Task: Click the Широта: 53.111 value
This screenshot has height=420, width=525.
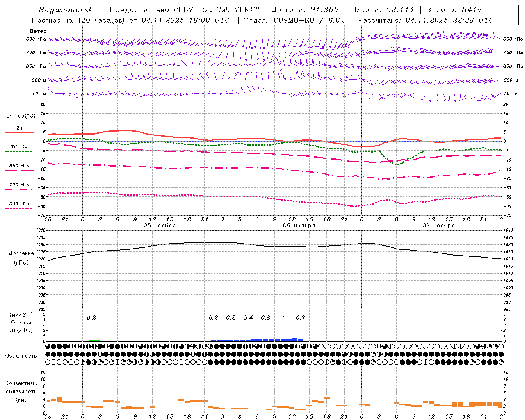Action: 382,10
